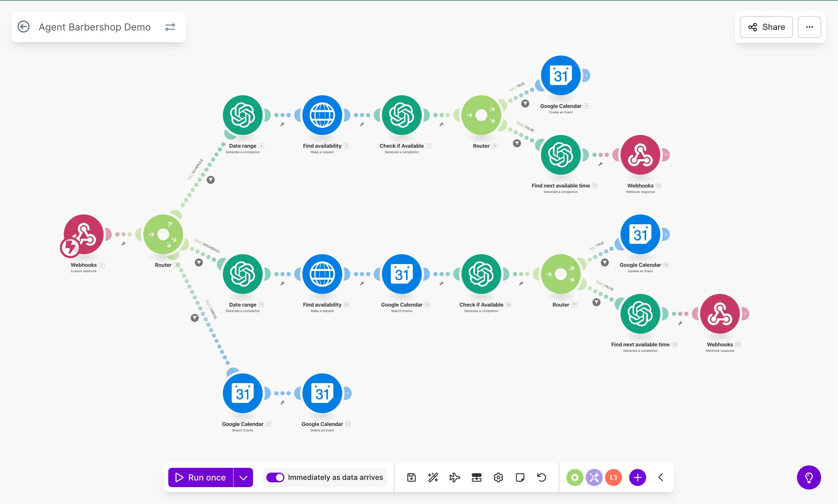The height and width of the screenshot is (504, 838).
Task: Open the Explain flow airplane icon
Action: tap(455, 477)
